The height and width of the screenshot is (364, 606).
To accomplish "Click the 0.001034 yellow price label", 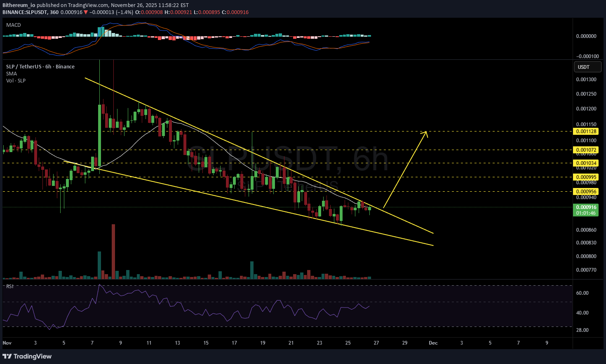I will coord(586,163).
